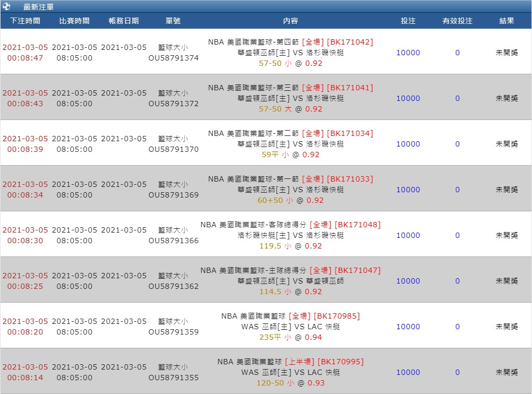Click odds line 60+50 小 @ 0.92
This screenshot has height=394, width=532.
point(290,200)
